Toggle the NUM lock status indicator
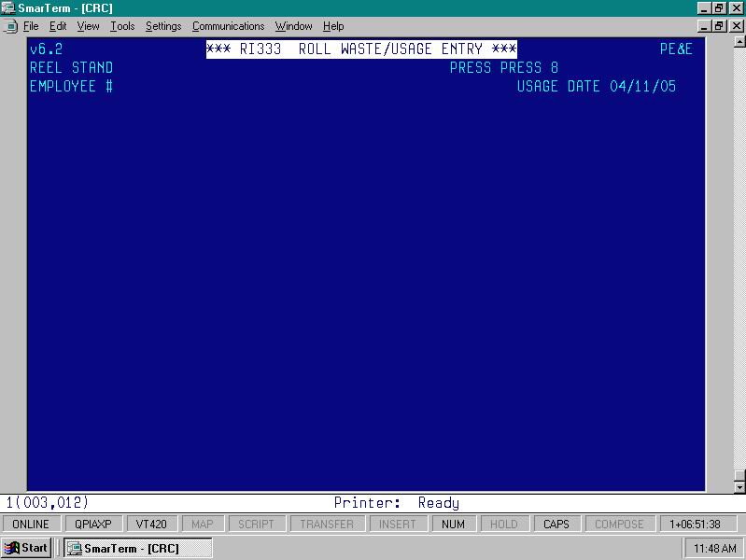 click(x=453, y=525)
